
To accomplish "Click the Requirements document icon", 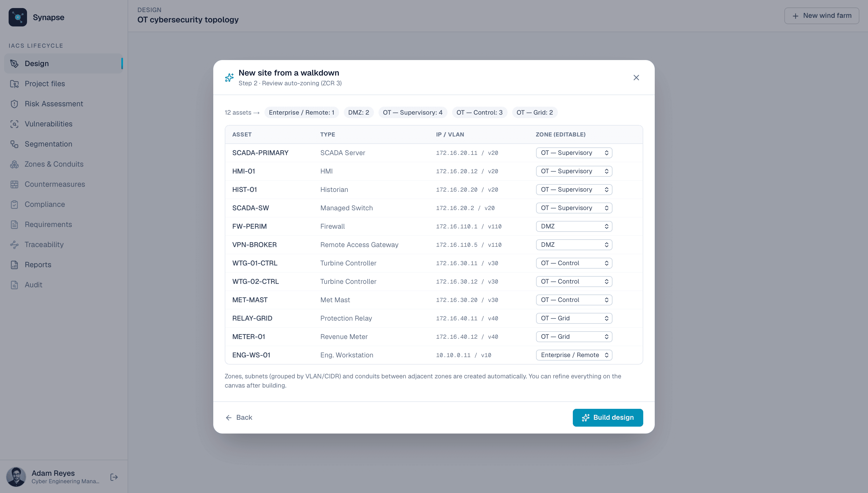I will [14, 224].
